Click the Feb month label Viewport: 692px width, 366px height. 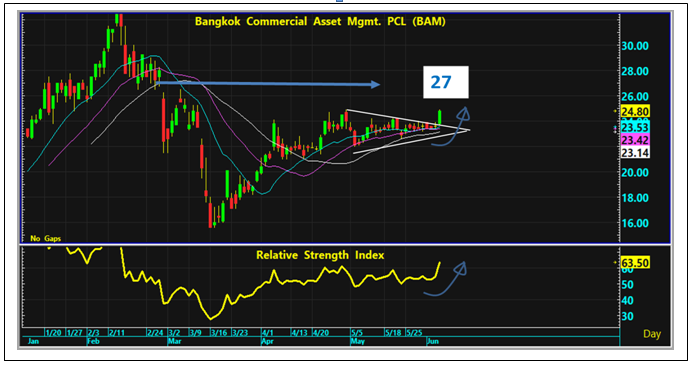93,341
